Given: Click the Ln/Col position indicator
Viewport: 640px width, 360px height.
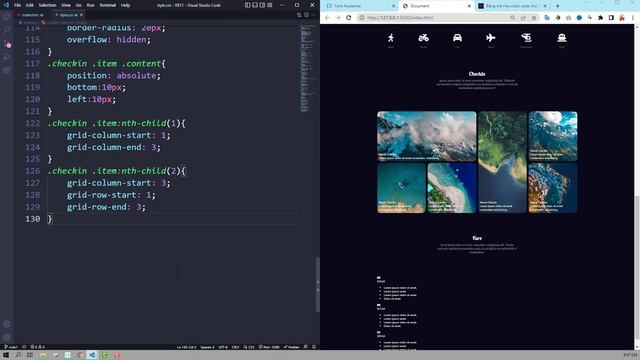Looking at the screenshot, I should click(x=187, y=347).
